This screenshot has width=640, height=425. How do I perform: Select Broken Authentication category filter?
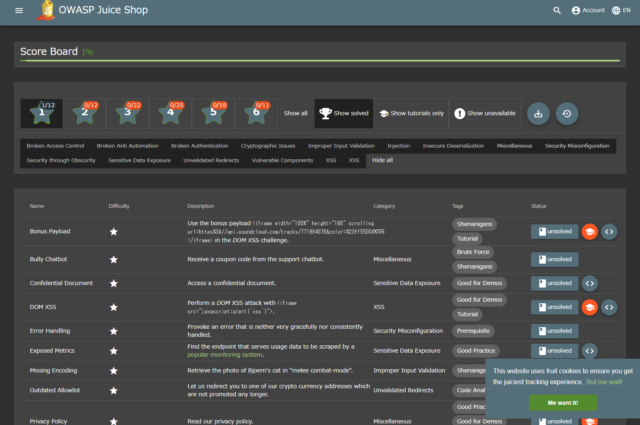(x=200, y=146)
